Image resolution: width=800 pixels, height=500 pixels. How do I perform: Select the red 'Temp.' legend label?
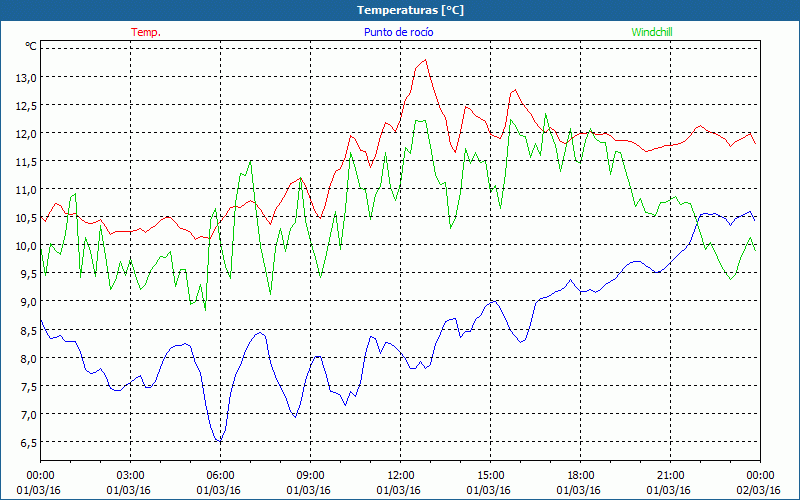click(146, 32)
